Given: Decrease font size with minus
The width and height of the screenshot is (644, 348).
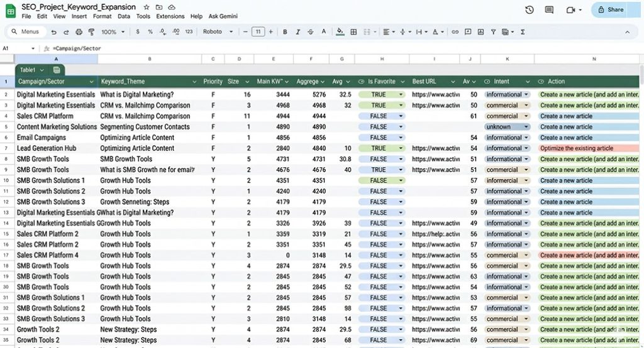Looking at the screenshot, I should (245, 31).
